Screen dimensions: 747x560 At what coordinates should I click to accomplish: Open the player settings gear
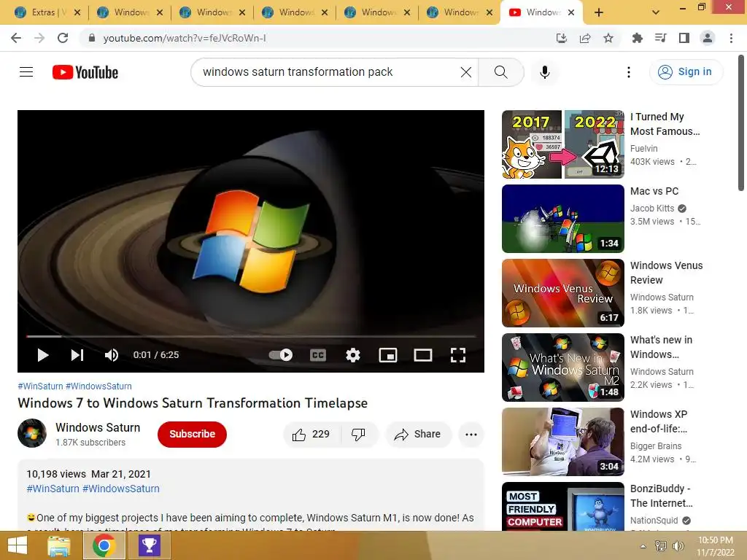click(352, 355)
